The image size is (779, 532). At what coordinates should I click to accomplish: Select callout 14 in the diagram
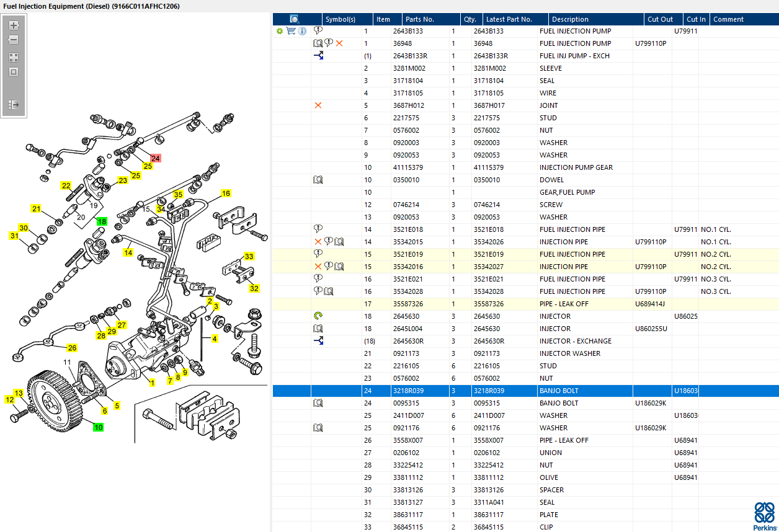tap(128, 252)
